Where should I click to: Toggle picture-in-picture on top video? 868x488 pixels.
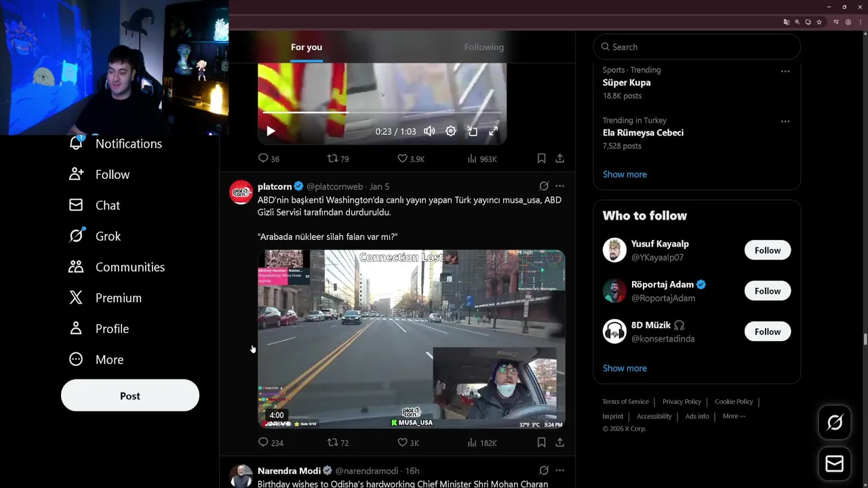point(473,131)
